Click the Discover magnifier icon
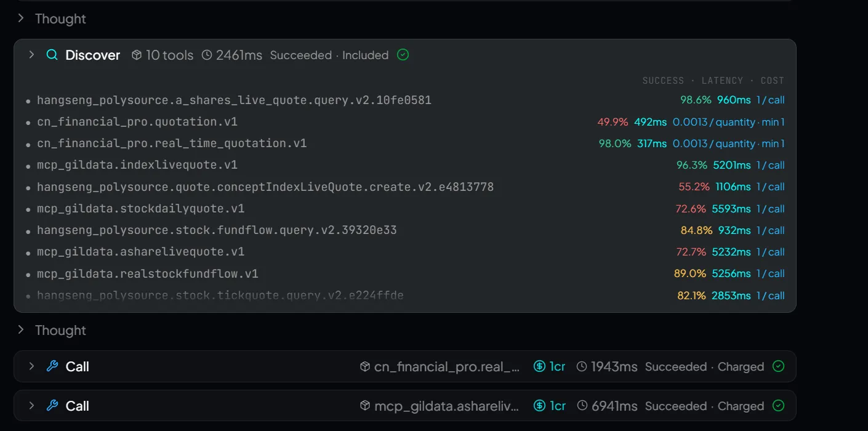This screenshot has height=431, width=868. click(52, 55)
